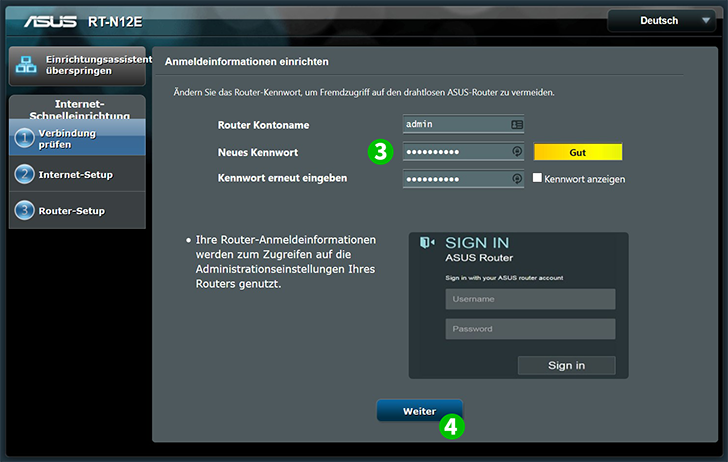Click the Password field in sign-in preview
Image resolution: width=728 pixels, height=462 pixels.
530,329
